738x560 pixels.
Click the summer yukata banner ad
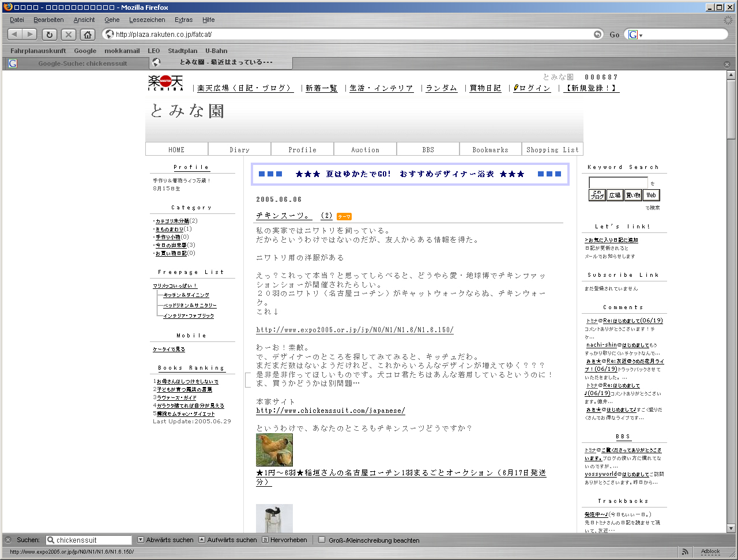[410, 174]
